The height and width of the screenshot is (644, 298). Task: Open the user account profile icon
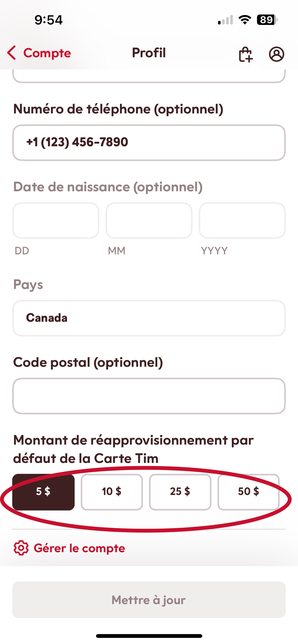click(276, 54)
